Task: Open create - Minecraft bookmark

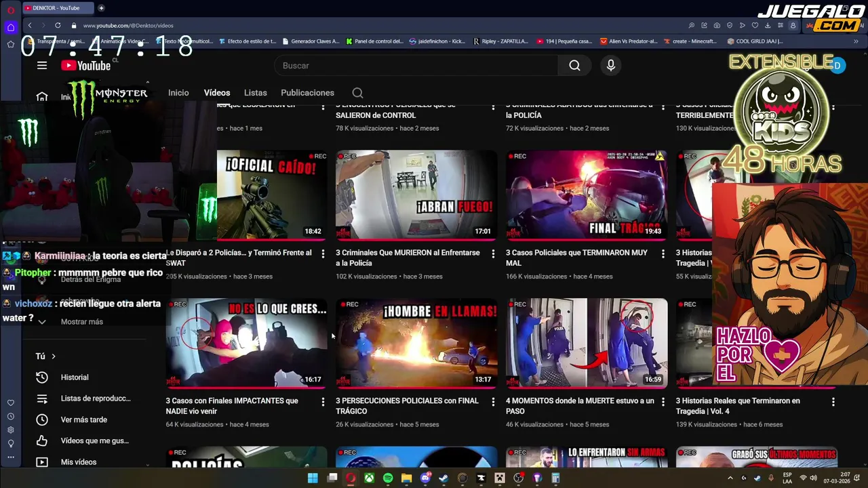Action: click(x=689, y=41)
